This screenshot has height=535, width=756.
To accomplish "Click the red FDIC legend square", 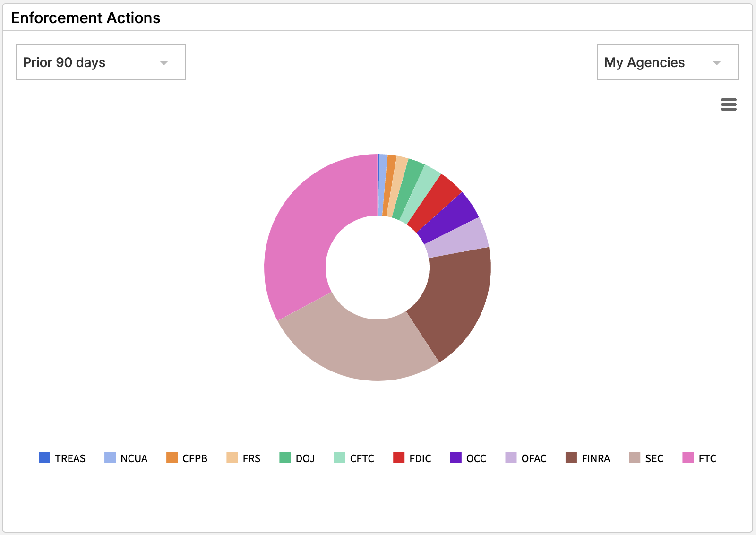I will (399, 458).
